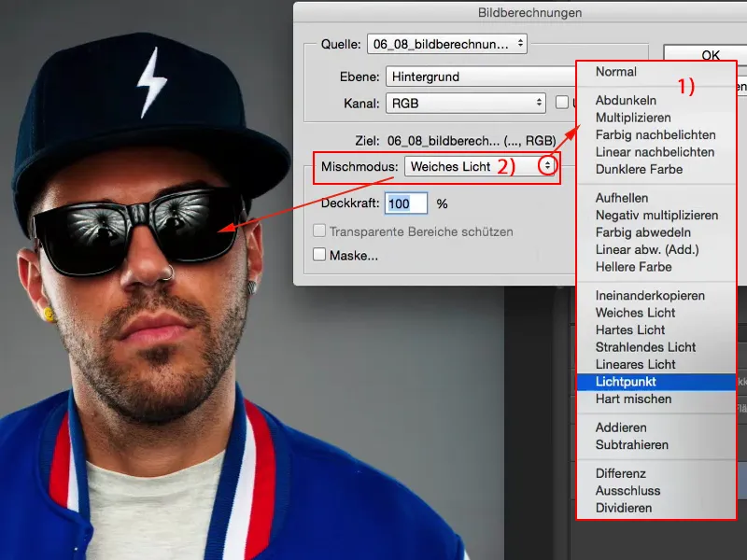Image resolution: width=747 pixels, height=560 pixels.
Task: Choose Farbig nachbelichten blend mode
Action: click(655, 134)
